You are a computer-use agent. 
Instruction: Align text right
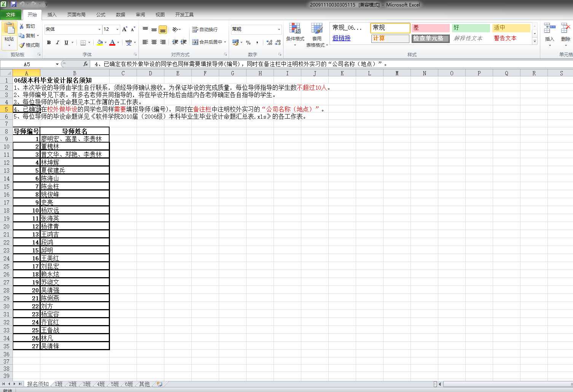(163, 42)
